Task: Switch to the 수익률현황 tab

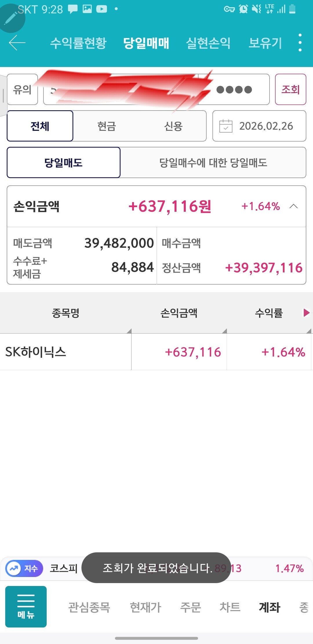Action: (x=78, y=43)
